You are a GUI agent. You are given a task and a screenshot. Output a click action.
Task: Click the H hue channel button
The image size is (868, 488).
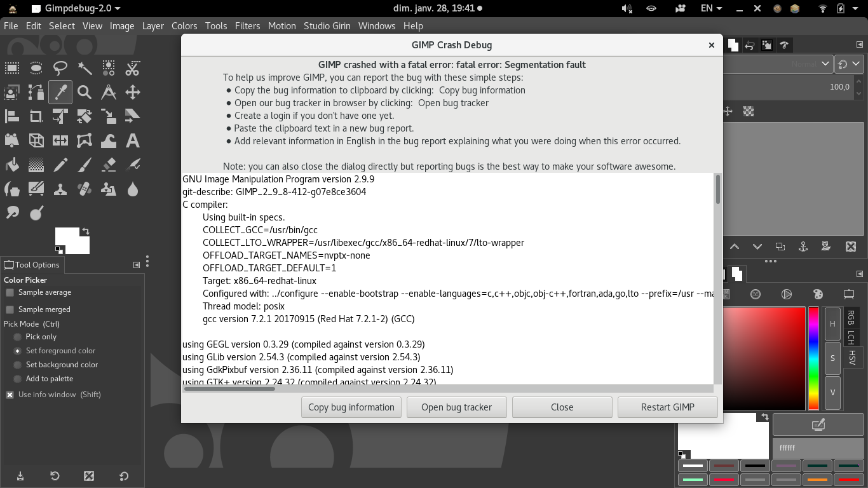832,323
